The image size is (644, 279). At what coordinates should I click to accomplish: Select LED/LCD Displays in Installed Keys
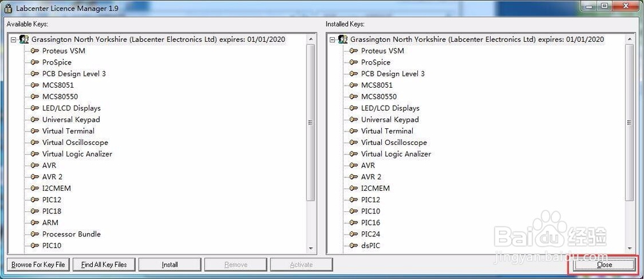coord(390,108)
